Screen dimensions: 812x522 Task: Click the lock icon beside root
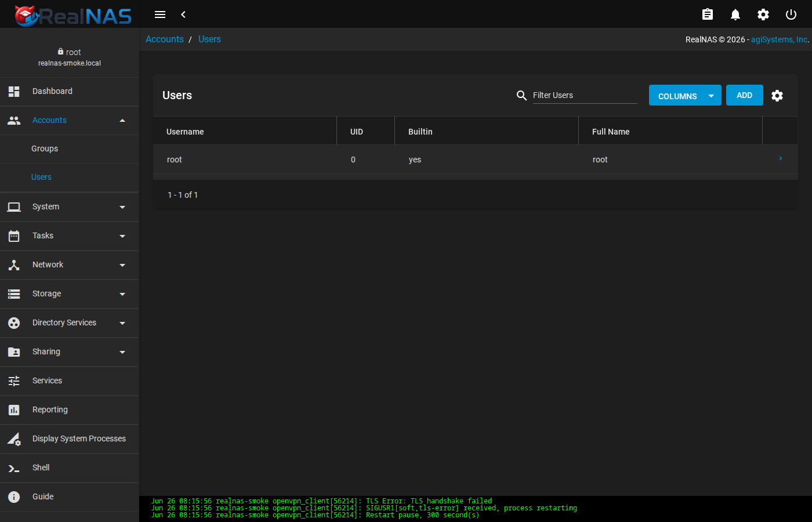coord(60,52)
